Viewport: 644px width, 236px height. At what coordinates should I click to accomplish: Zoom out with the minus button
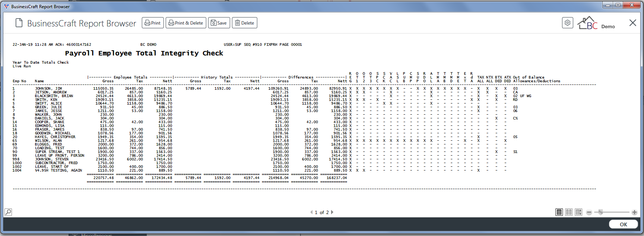(x=589, y=212)
